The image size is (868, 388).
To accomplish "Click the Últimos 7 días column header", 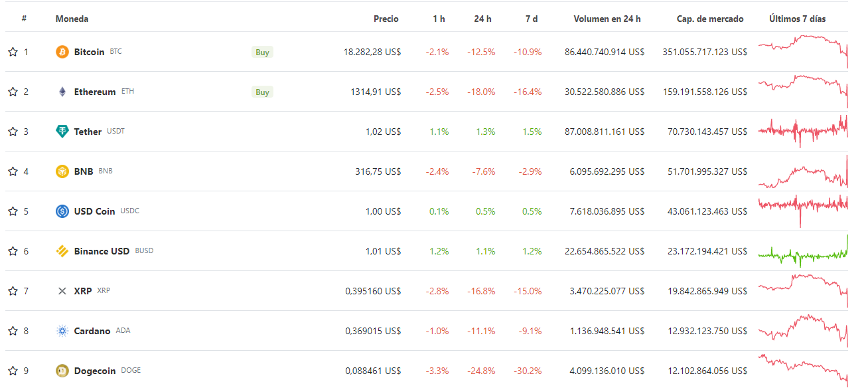I will pos(798,19).
